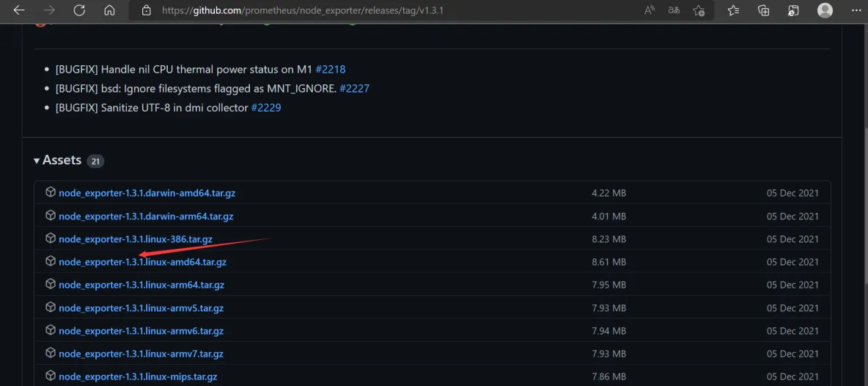Open Read aloud in address bar
This screenshot has width=868, height=386.
[650, 10]
